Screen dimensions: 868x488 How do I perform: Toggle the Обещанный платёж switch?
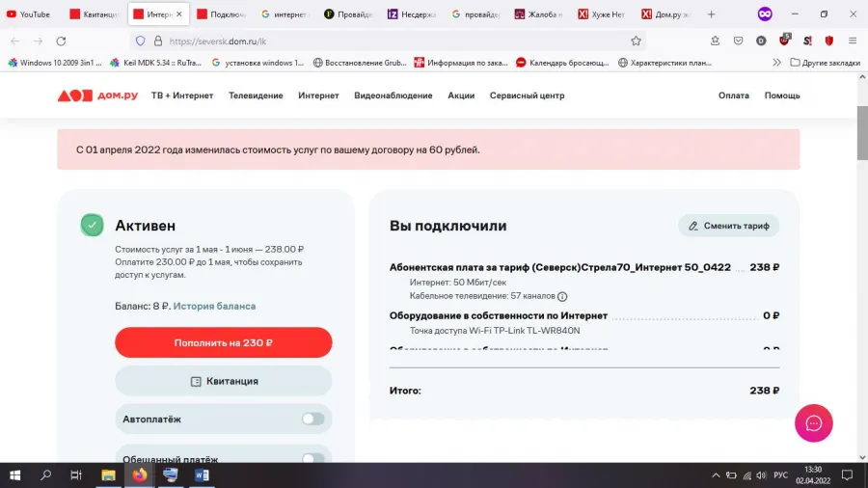pos(312,459)
